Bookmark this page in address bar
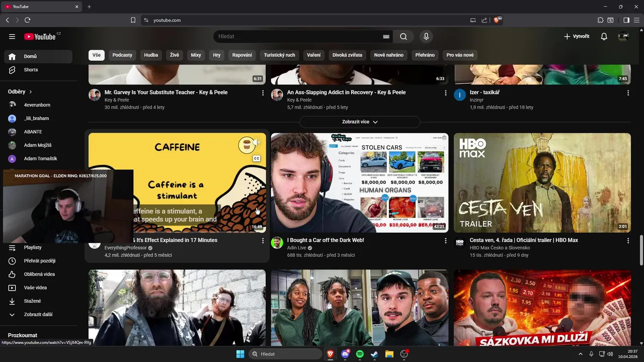644x362 pixels. [133, 20]
